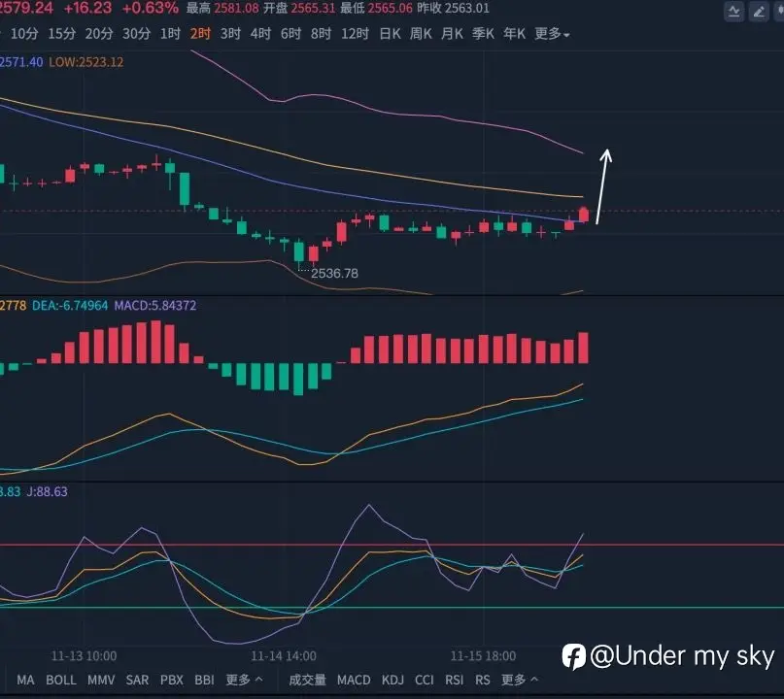Select the 1时 timeframe
The height and width of the screenshot is (699, 784).
tap(170, 34)
